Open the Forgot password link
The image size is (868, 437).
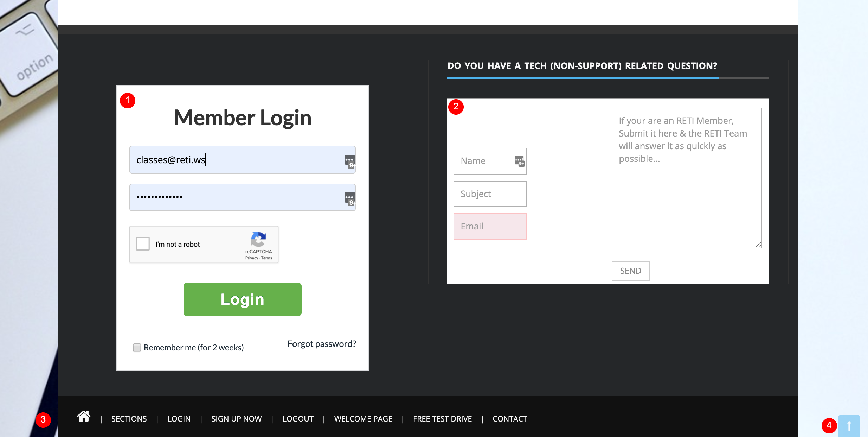coord(322,344)
